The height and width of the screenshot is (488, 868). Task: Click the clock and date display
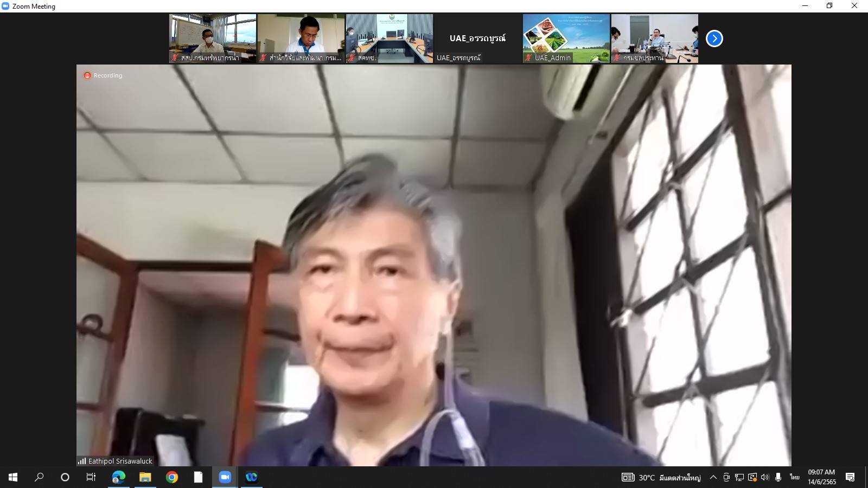pos(821,477)
